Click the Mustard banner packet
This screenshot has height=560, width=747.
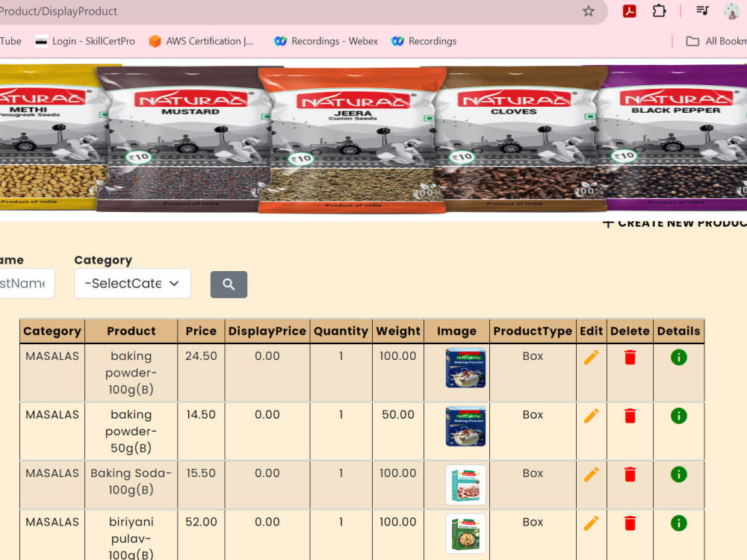tap(184, 139)
